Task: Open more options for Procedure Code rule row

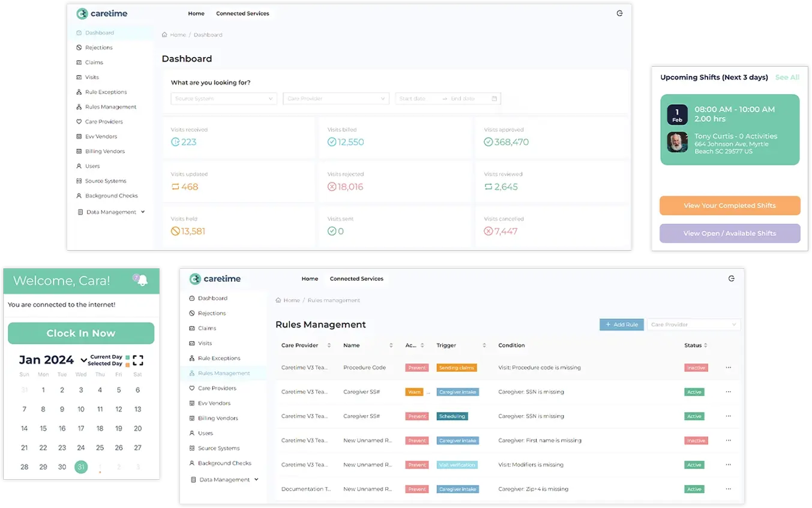Action: [x=729, y=368]
